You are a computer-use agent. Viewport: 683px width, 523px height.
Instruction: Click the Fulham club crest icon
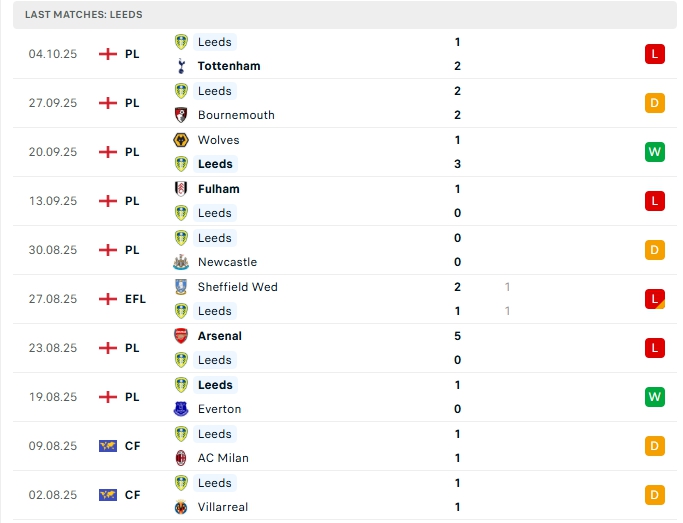coord(181,189)
